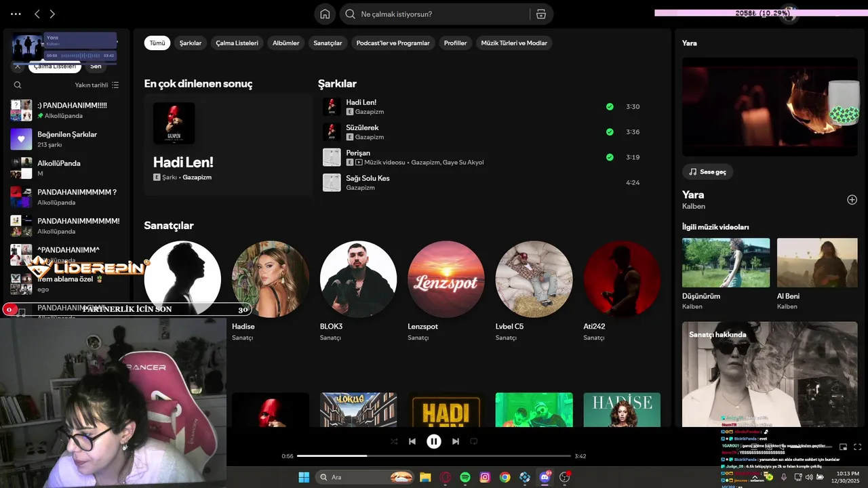The height and width of the screenshot is (488, 868).
Task: Click the 'Sese geç' button
Action: (x=707, y=171)
